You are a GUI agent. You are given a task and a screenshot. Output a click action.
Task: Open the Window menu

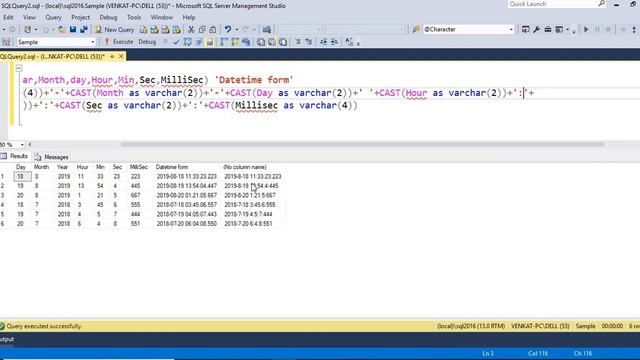[x=162, y=18]
